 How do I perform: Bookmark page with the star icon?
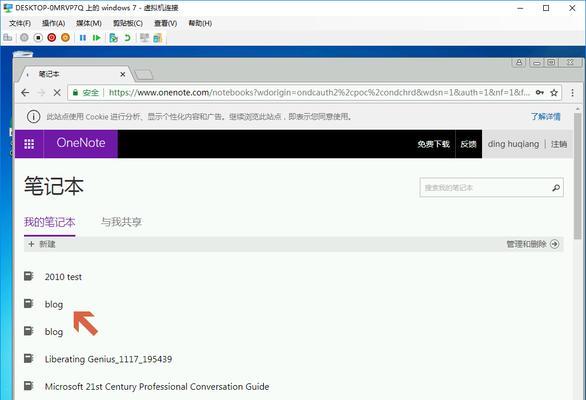tap(554, 92)
